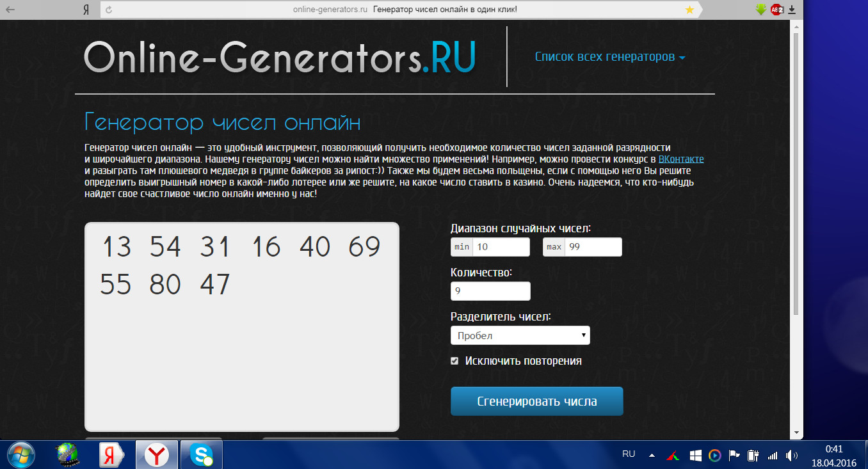Image resolution: width=868 pixels, height=469 pixels.
Task: Click the 'Количество' quantity field
Action: tap(490, 291)
